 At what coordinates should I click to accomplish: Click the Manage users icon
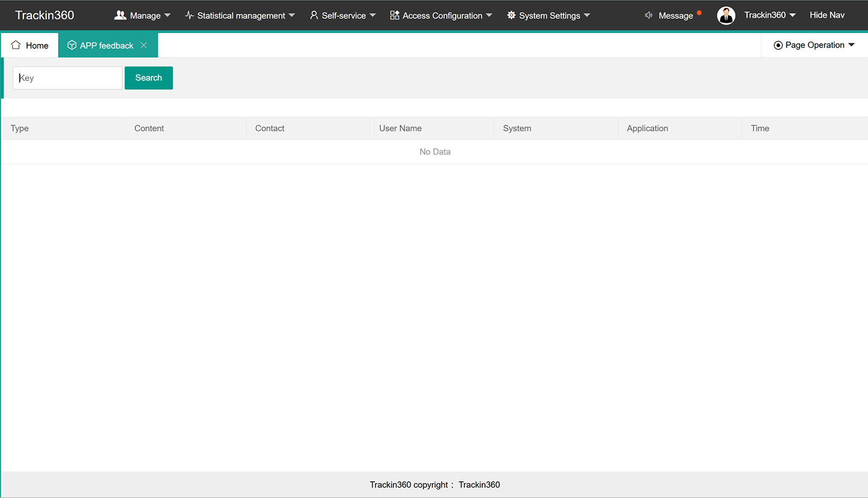click(120, 15)
